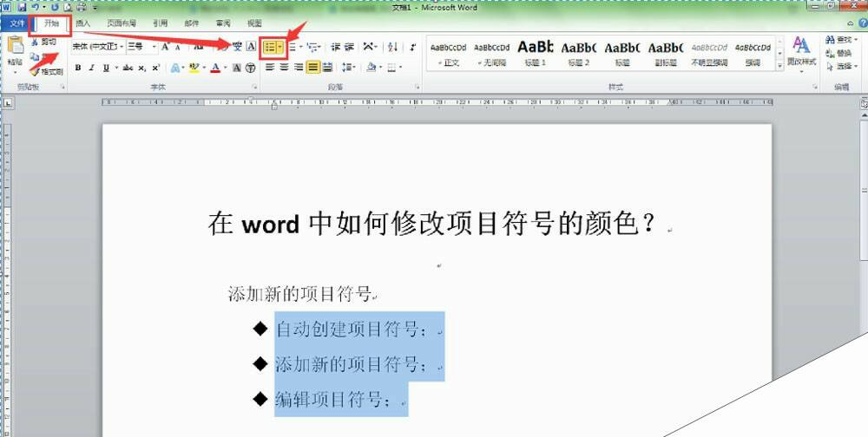This screenshot has width=868, height=437.
Task: Switch to the 页面布局 tab
Action: tap(122, 23)
